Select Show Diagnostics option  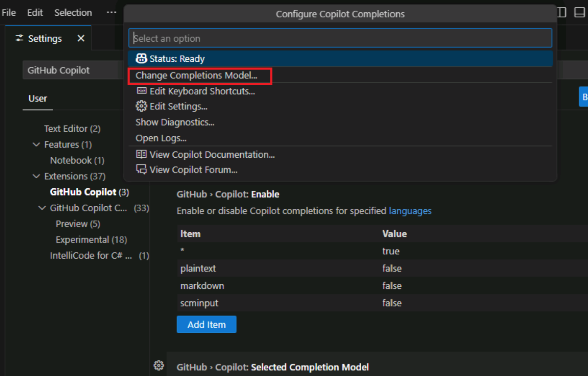[340, 122]
